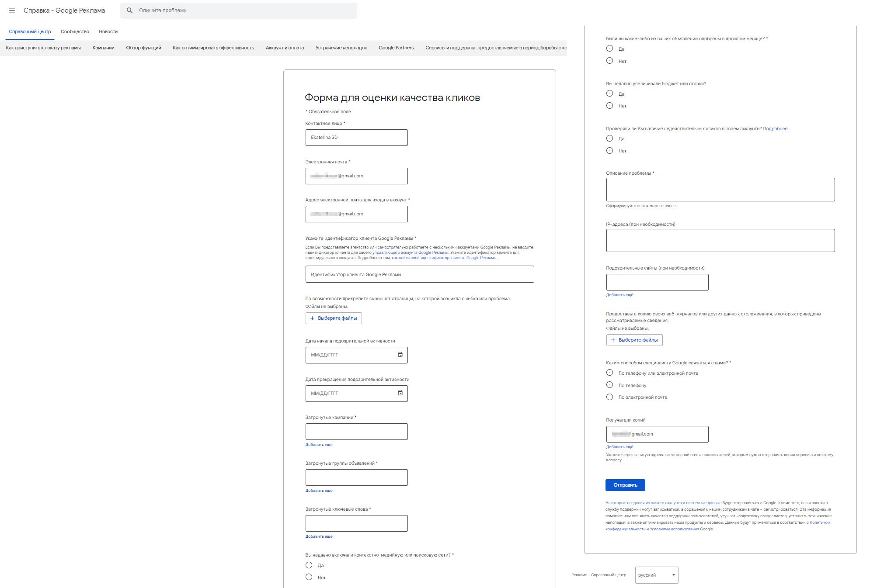Click the Затронутые ключевые слова field
Viewport: 870px width, 588px height.
click(x=356, y=523)
